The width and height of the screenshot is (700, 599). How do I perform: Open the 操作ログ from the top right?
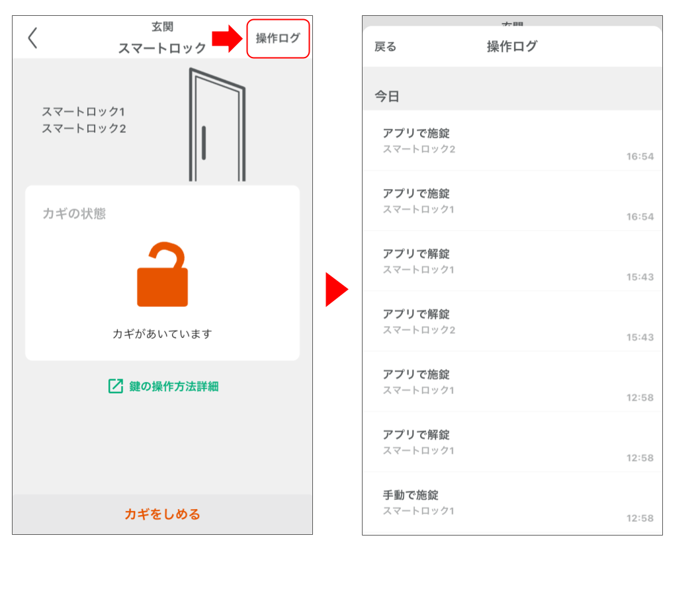[x=278, y=38]
